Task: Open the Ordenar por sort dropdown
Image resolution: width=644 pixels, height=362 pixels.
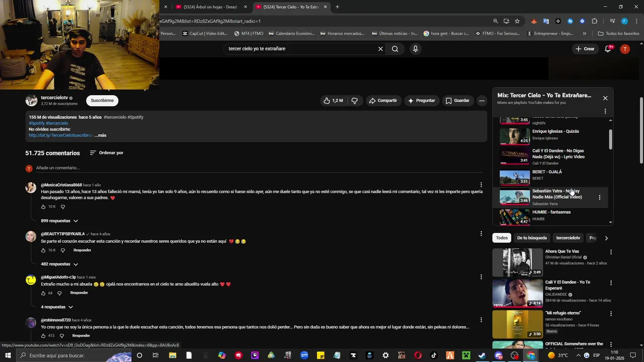Action: pos(106,153)
